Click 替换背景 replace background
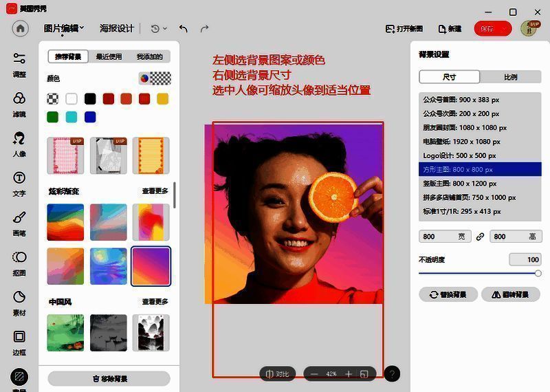Viewport: 550px width, 392px height. (448, 294)
